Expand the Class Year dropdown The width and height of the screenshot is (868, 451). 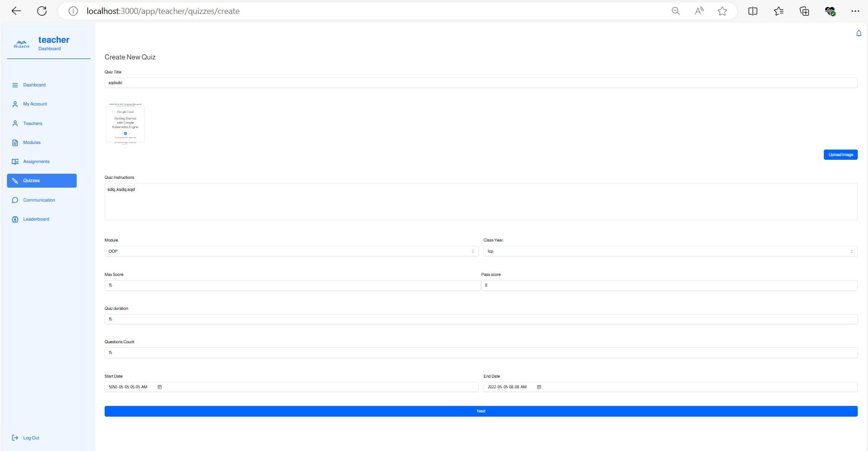point(670,251)
